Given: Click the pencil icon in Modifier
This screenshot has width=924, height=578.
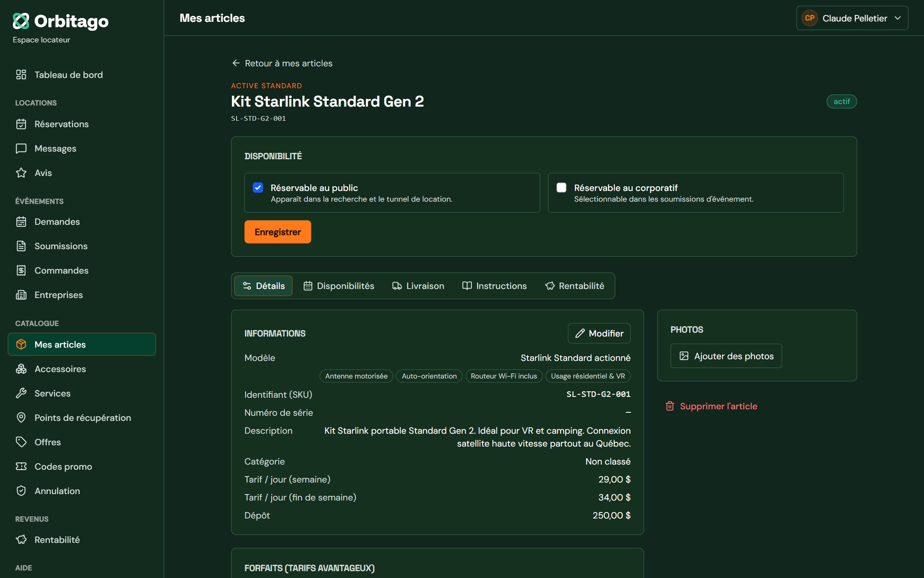Looking at the screenshot, I should coord(580,334).
